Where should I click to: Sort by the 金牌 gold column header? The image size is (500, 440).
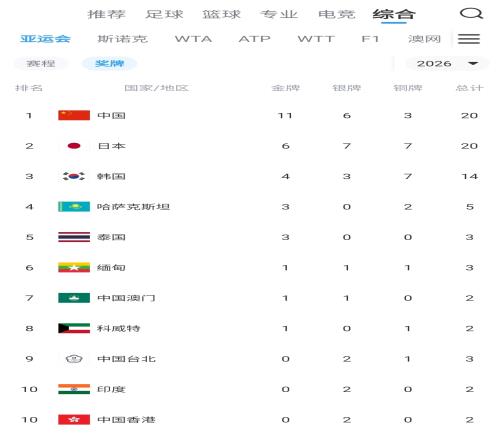(x=286, y=88)
